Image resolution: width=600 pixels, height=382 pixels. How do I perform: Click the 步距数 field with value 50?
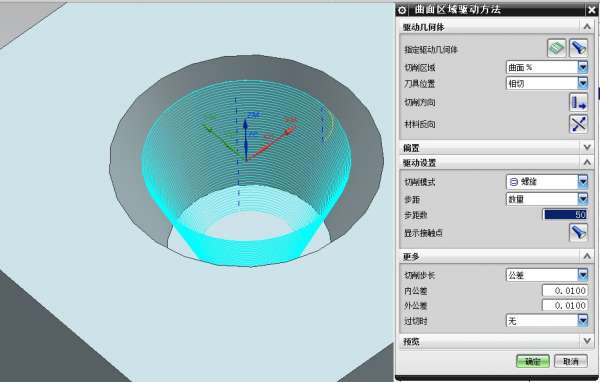point(565,215)
